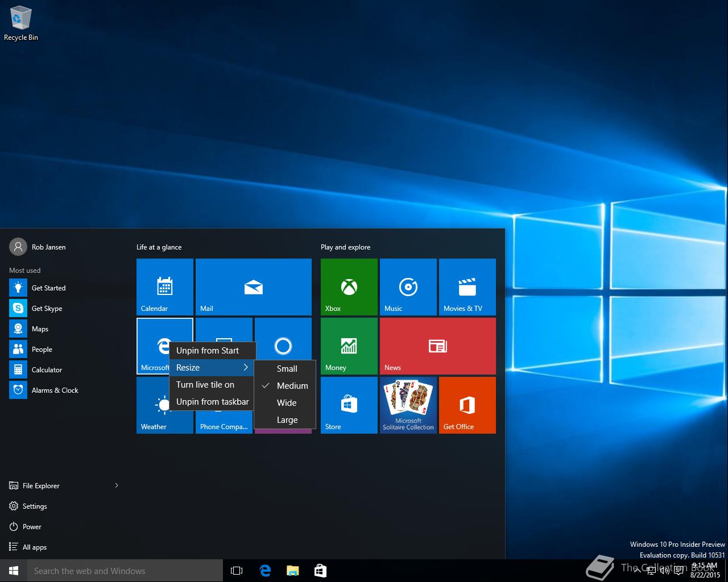Click the Windows Start button
Viewport: 728px width, 582px height.
click(x=14, y=571)
